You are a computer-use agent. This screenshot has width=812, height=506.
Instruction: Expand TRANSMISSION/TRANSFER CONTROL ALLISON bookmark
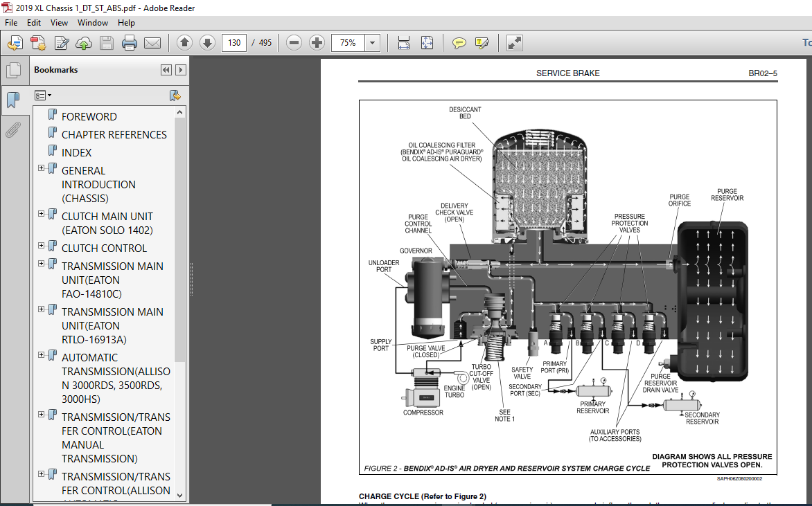tap(42, 474)
